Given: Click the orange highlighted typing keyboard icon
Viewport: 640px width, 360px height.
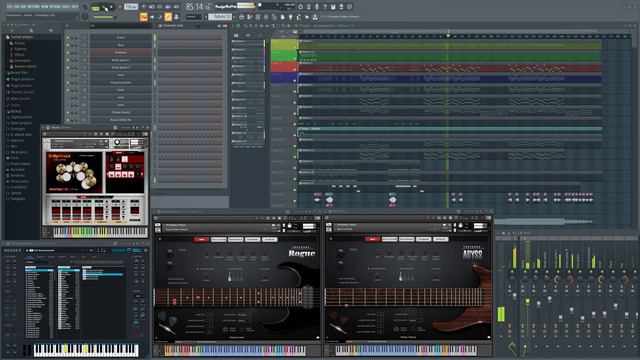Looking at the screenshot, I should click(144, 17).
